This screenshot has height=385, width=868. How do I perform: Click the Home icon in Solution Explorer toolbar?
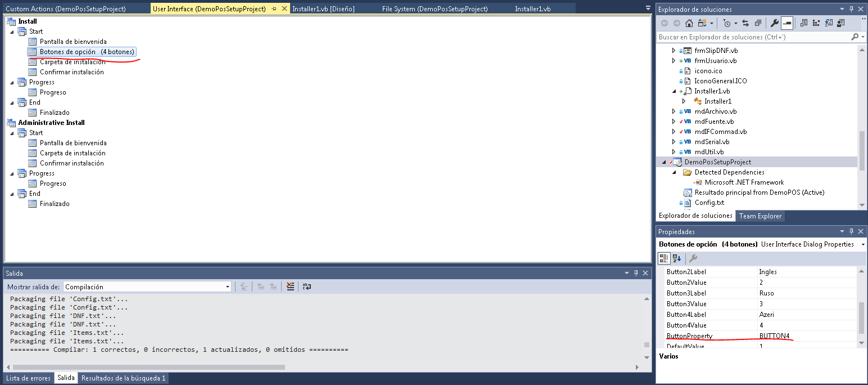(x=689, y=23)
